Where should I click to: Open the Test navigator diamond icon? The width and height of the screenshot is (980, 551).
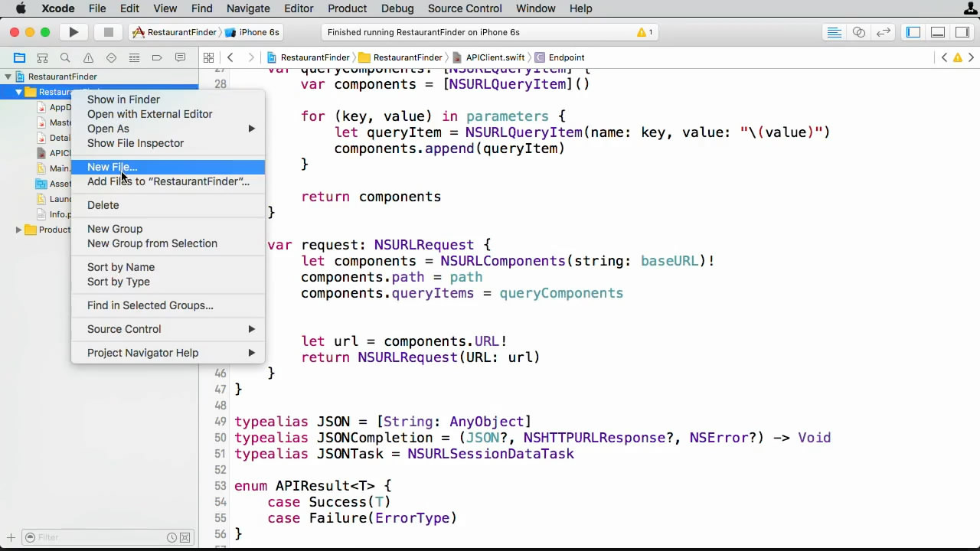[x=111, y=57]
